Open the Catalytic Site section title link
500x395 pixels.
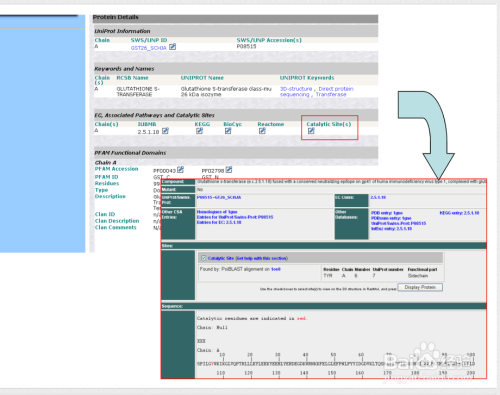point(221,258)
